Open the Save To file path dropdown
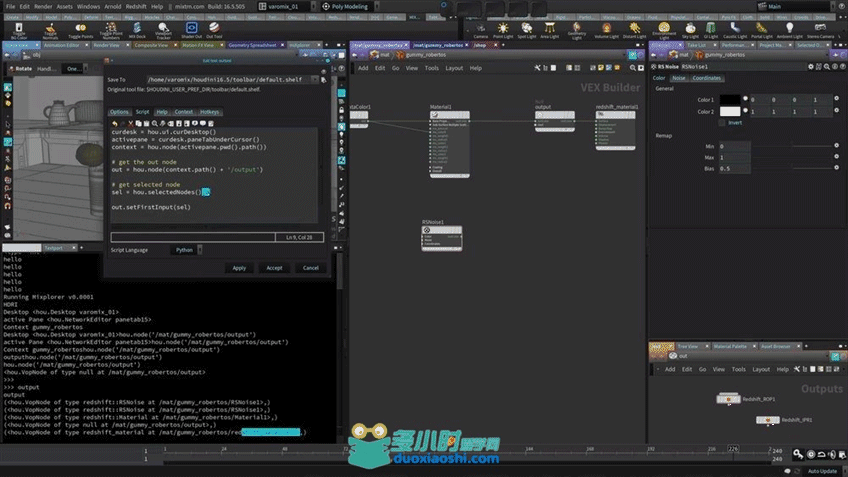The height and width of the screenshot is (477, 848). pos(315,80)
